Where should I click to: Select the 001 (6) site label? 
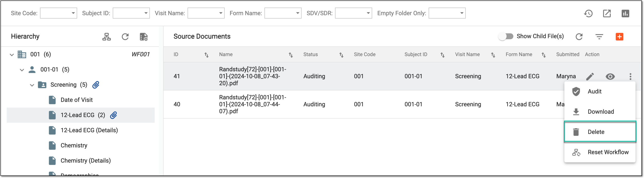40,54
